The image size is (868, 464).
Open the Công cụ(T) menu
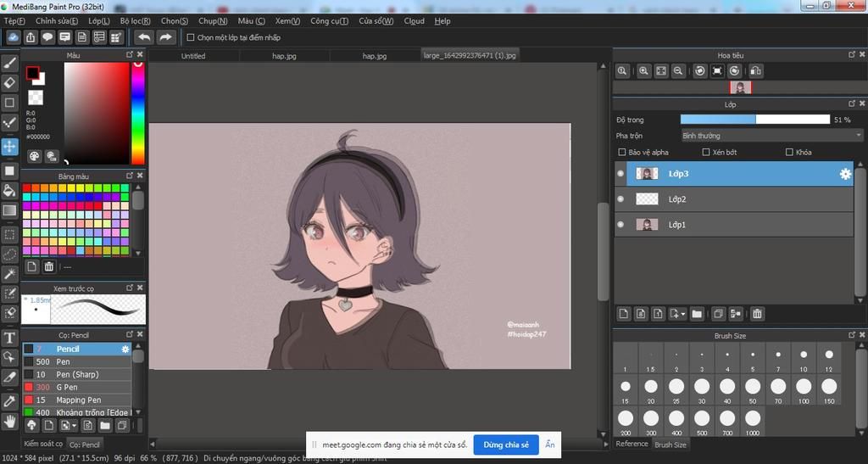pos(330,21)
